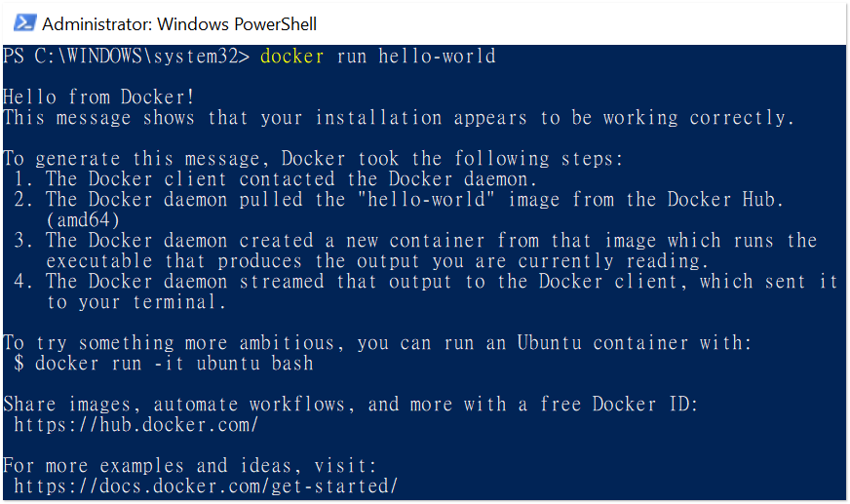The height and width of the screenshot is (504, 850).
Task: Click the yellow docker command word
Action: [x=292, y=57]
